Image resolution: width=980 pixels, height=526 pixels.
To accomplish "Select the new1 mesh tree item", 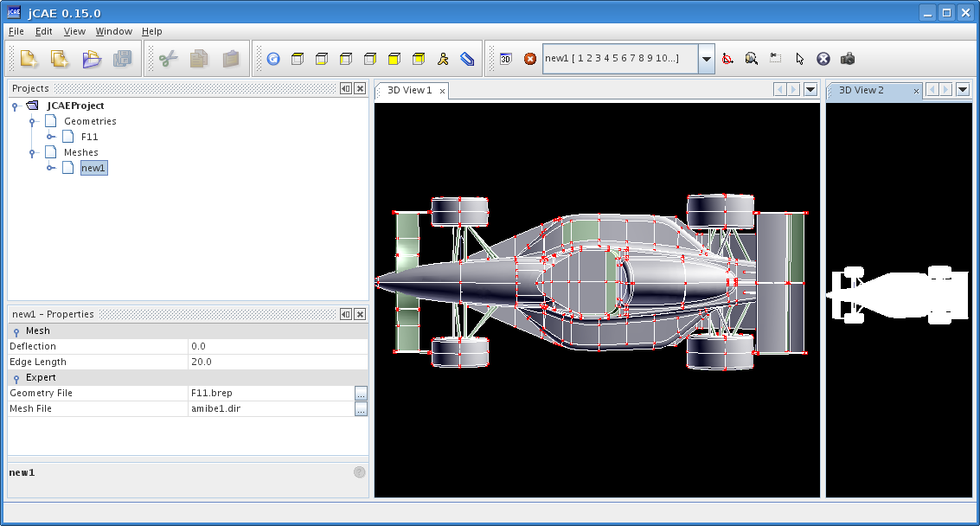I will point(93,168).
